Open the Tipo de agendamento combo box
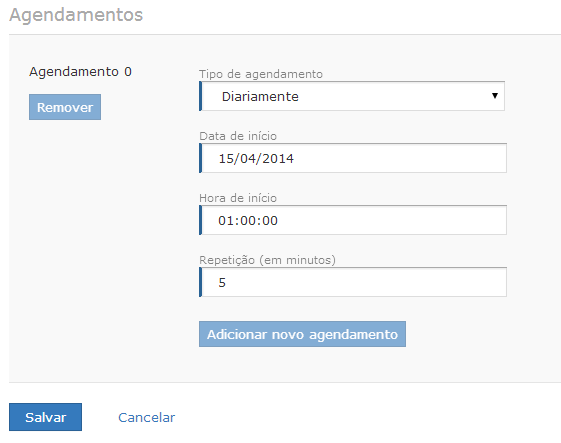Screen dimensions: 561x443 (x=352, y=96)
